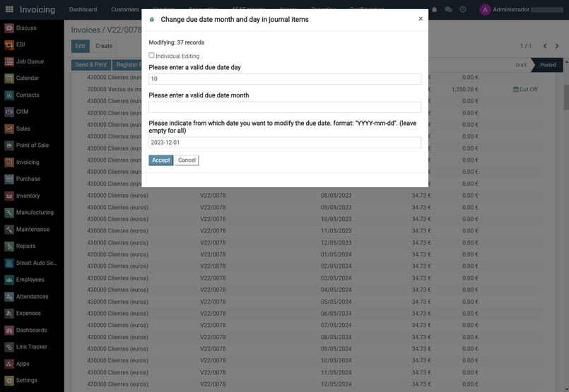Image resolution: width=569 pixels, height=392 pixels.
Task: Click Accept in the dialog
Action: (x=160, y=160)
